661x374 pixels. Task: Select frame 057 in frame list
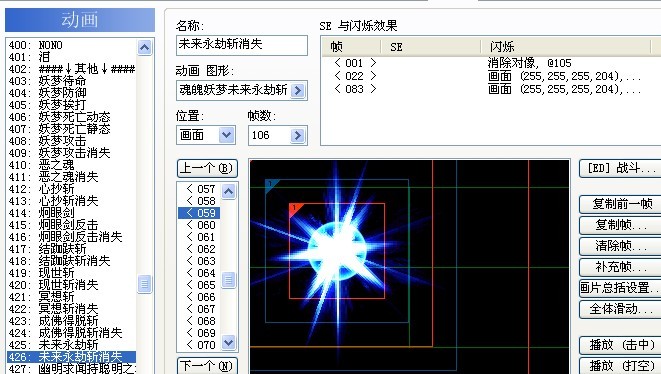point(199,189)
